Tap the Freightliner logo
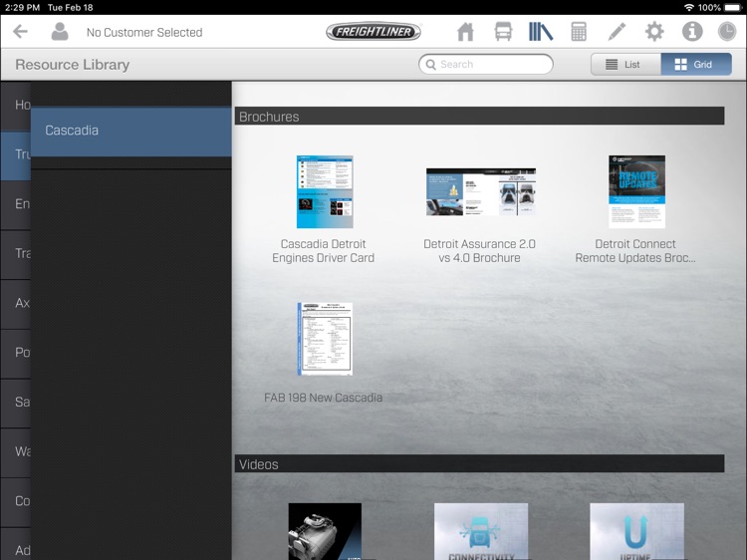 point(373,32)
